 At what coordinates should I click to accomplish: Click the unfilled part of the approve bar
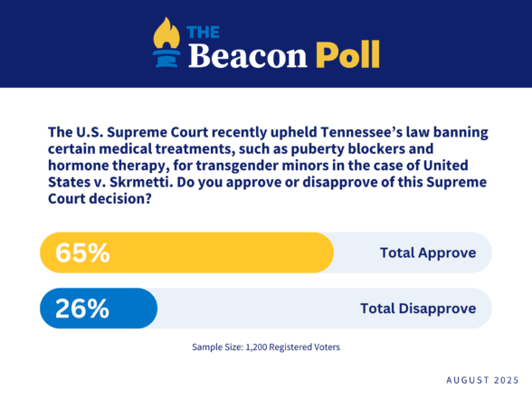click(x=413, y=252)
